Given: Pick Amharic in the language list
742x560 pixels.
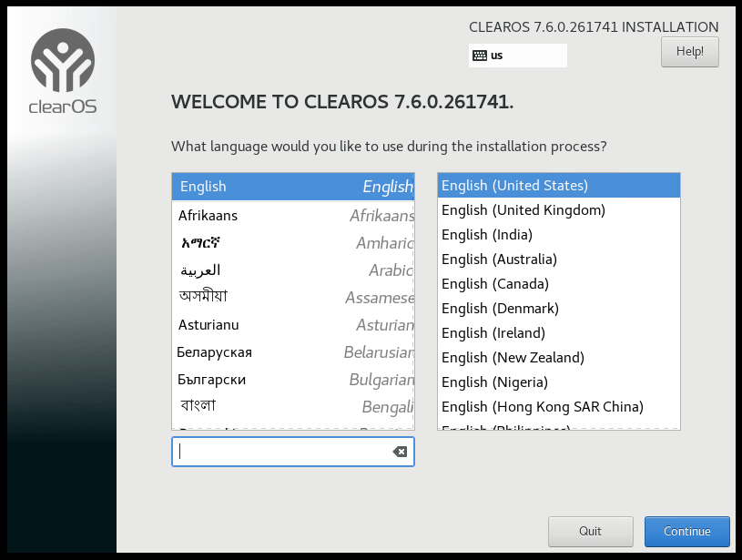Looking at the screenshot, I should pyautogui.click(x=292, y=243).
